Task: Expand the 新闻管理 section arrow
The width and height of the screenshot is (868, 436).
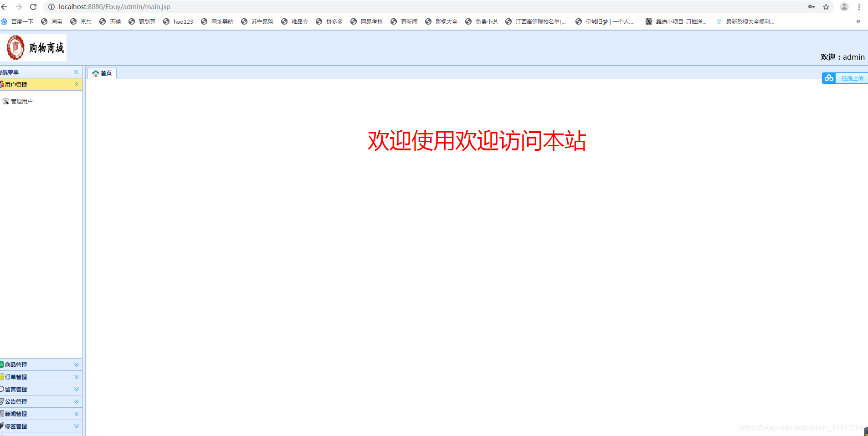Action: pyautogui.click(x=77, y=414)
